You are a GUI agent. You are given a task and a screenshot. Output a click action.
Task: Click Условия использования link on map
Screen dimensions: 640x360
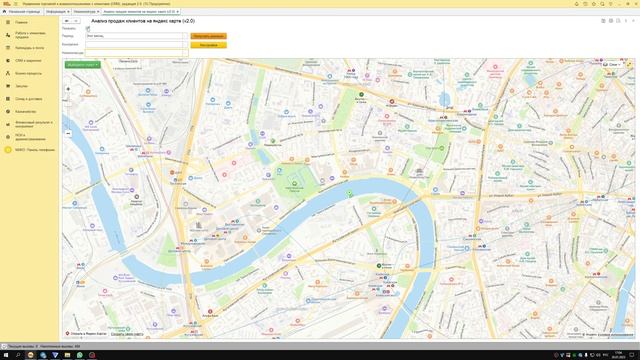click(616, 335)
